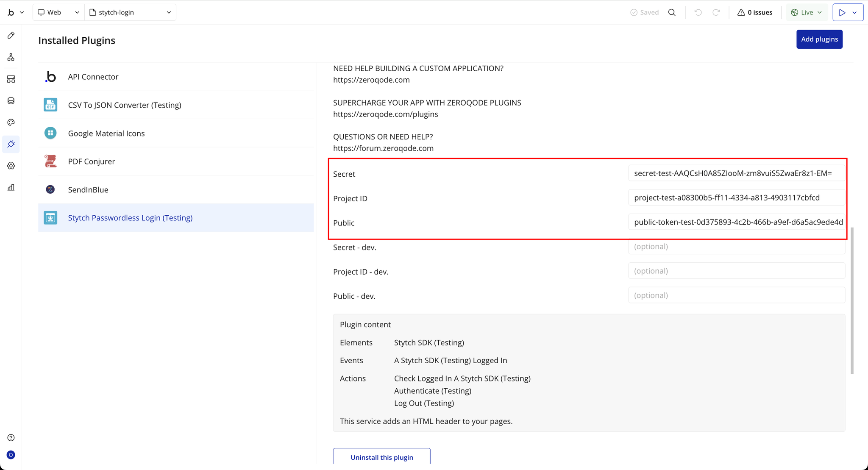868x470 pixels.
Task: Open the Data tab database icon
Action: click(x=11, y=101)
